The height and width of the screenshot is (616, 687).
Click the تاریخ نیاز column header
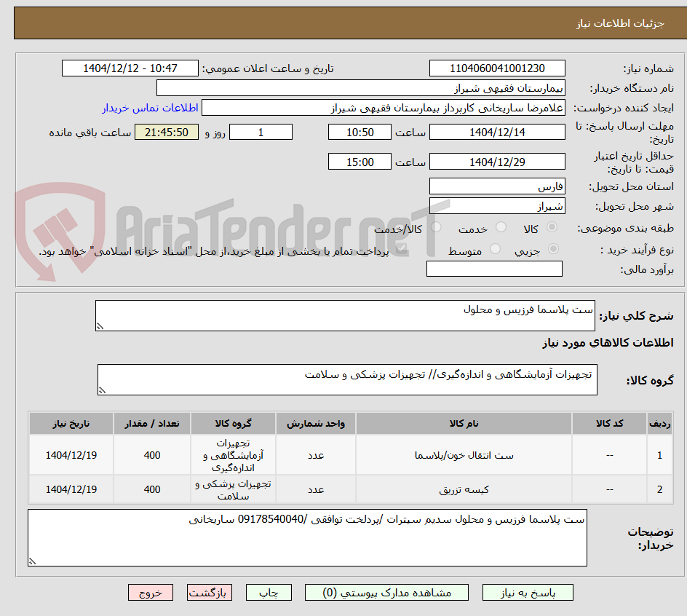pyautogui.click(x=71, y=424)
